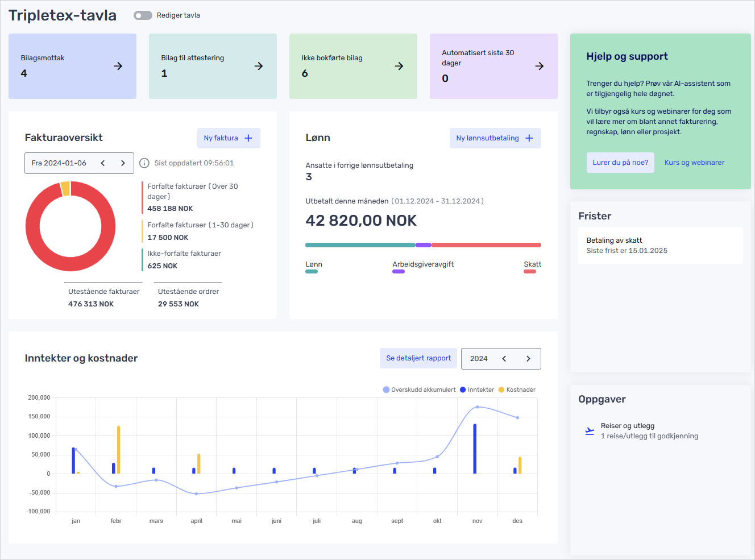Click the Arbeidsgiveravgift legend color swatch
The height and width of the screenshot is (560, 755).
click(x=399, y=272)
